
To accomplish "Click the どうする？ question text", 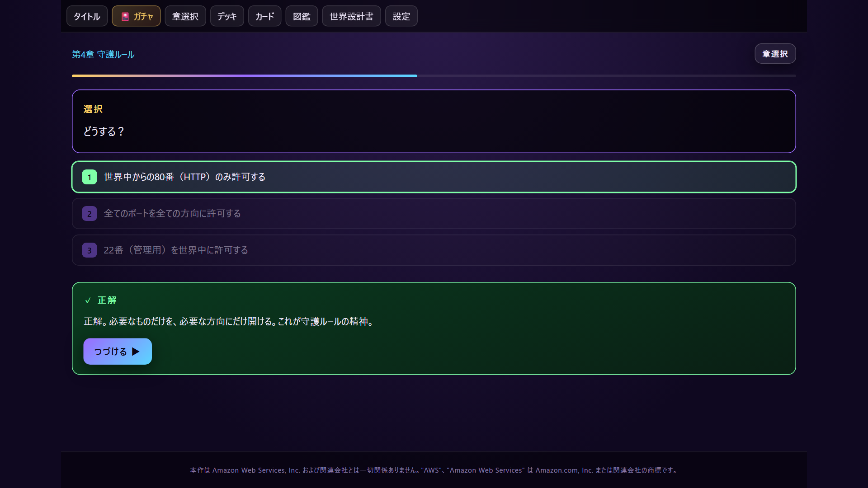I will click(104, 131).
